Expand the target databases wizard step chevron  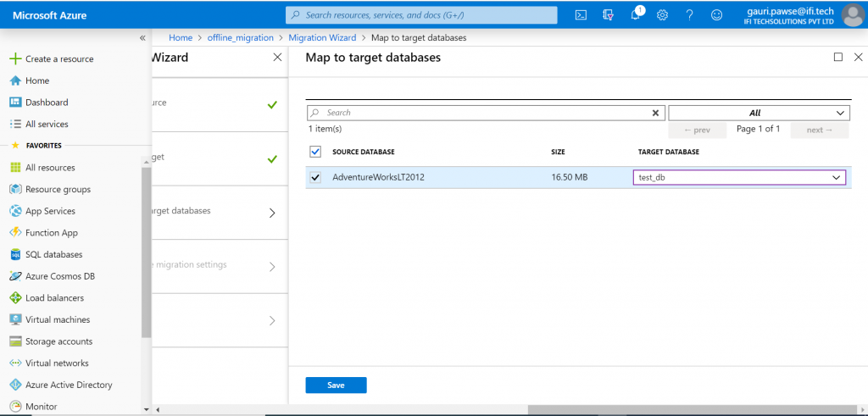272,213
